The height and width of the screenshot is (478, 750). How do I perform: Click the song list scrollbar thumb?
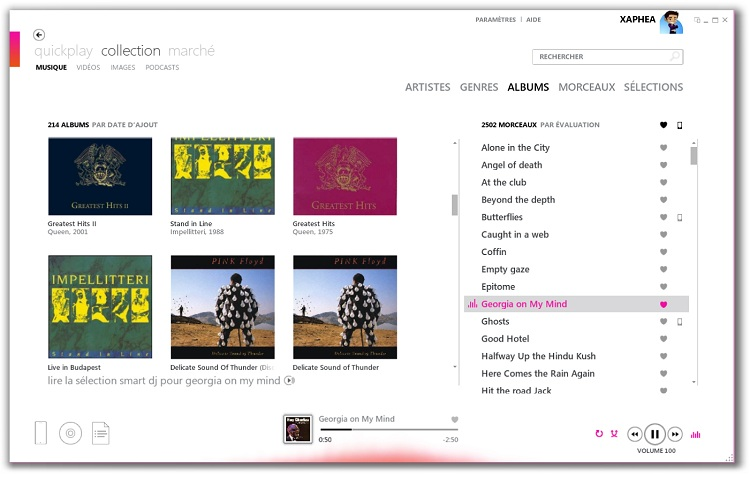point(694,156)
